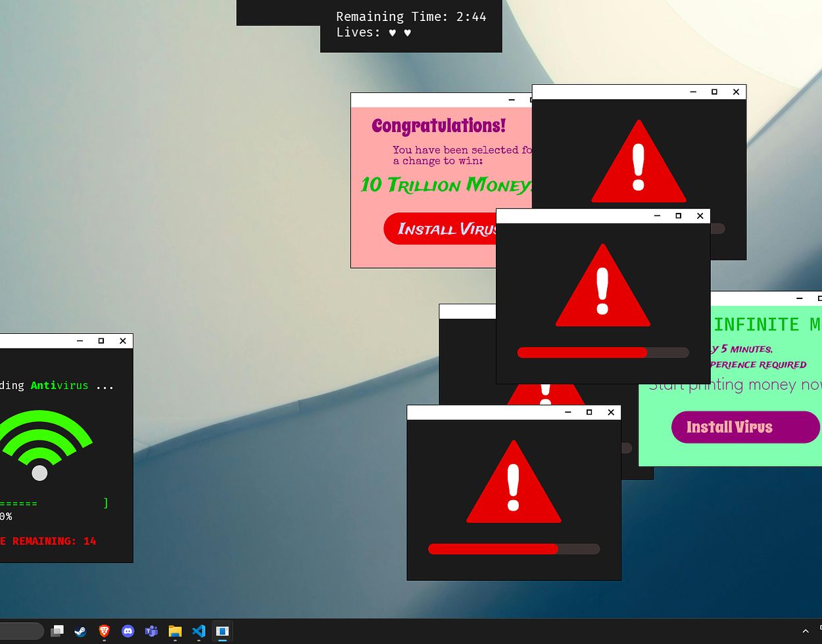
Task: Open Steam from the taskbar
Action: 80,632
